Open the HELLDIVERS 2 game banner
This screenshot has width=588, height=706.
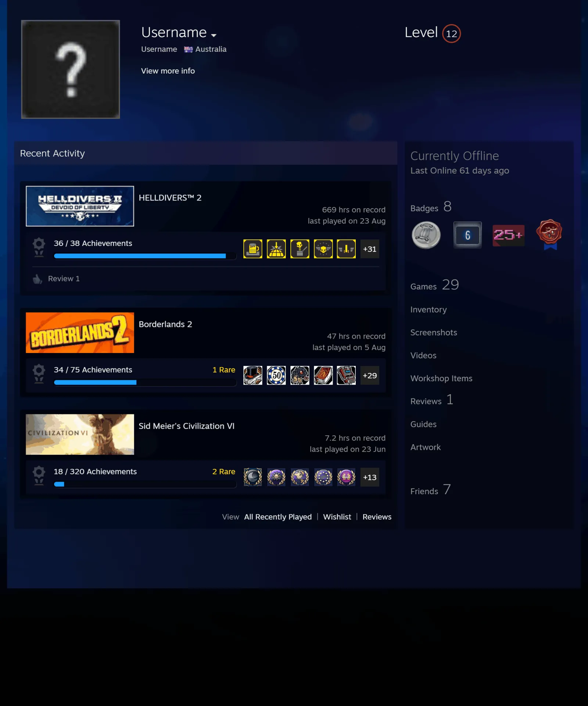[80, 206]
